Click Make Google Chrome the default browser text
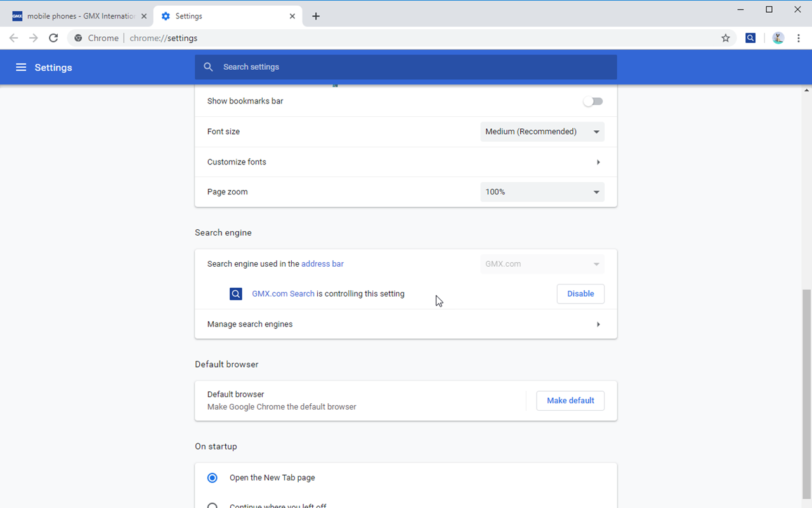Screen dimensions: 812x508 [x=282, y=407]
